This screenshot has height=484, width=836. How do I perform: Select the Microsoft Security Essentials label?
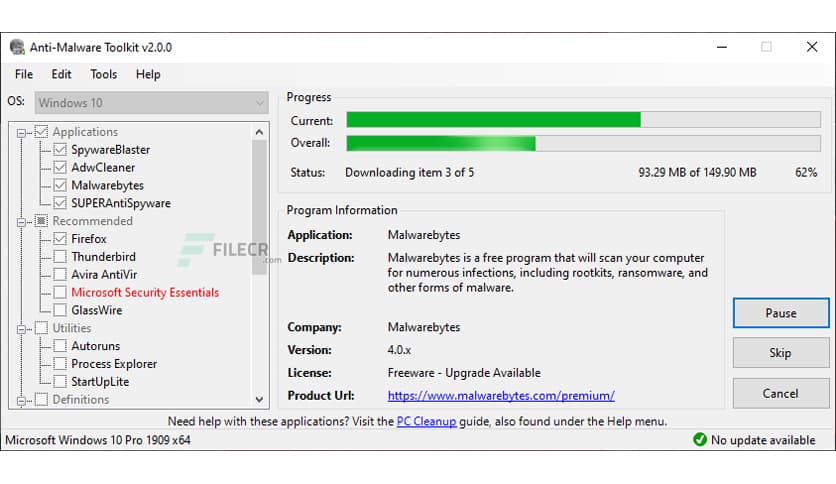pos(145,293)
